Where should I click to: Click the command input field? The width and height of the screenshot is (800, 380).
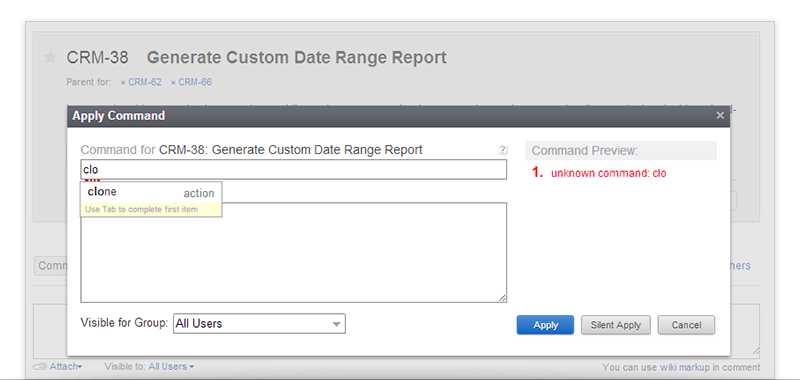click(x=293, y=169)
